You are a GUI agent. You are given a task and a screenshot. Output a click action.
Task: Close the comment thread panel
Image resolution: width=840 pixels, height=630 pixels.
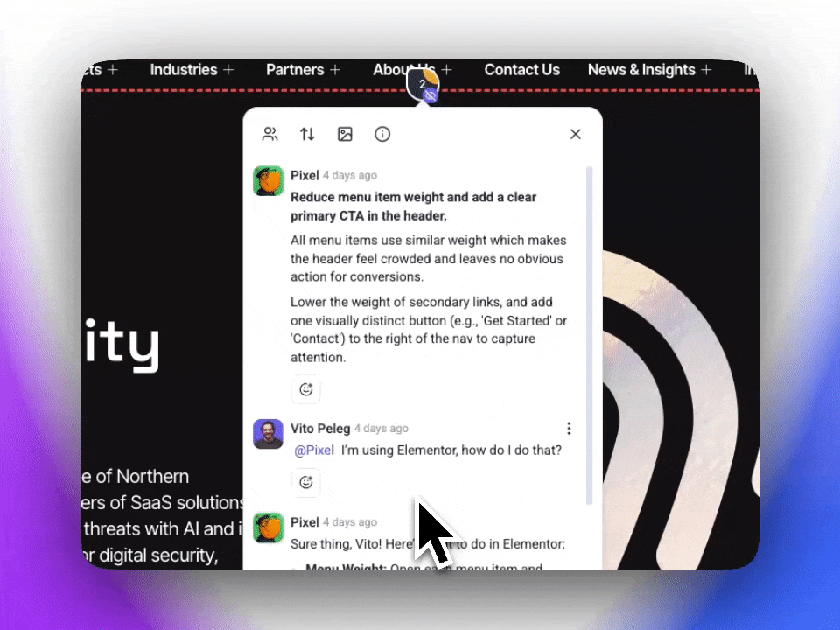(x=575, y=134)
